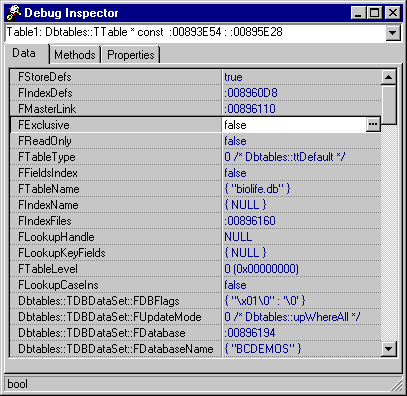
Task: Click the bool type in status bar
Action: click(x=17, y=384)
